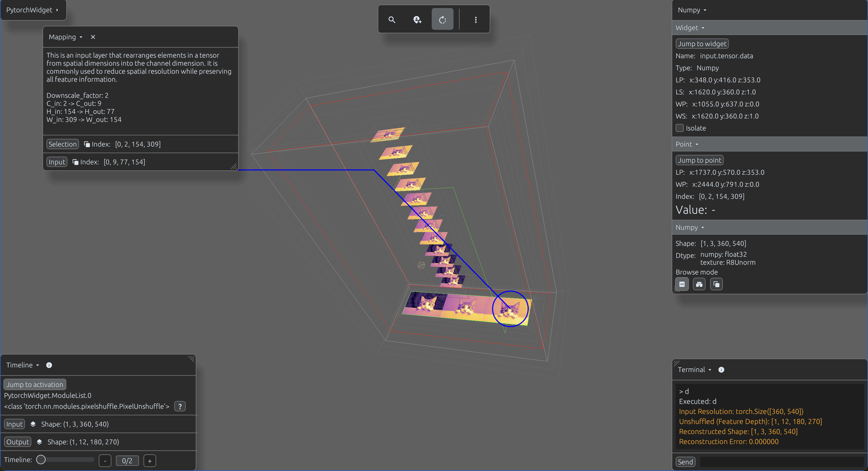Screen dimensions: 868x471
Task: Open the Terminal panel title dropdown
Action: tap(694, 370)
